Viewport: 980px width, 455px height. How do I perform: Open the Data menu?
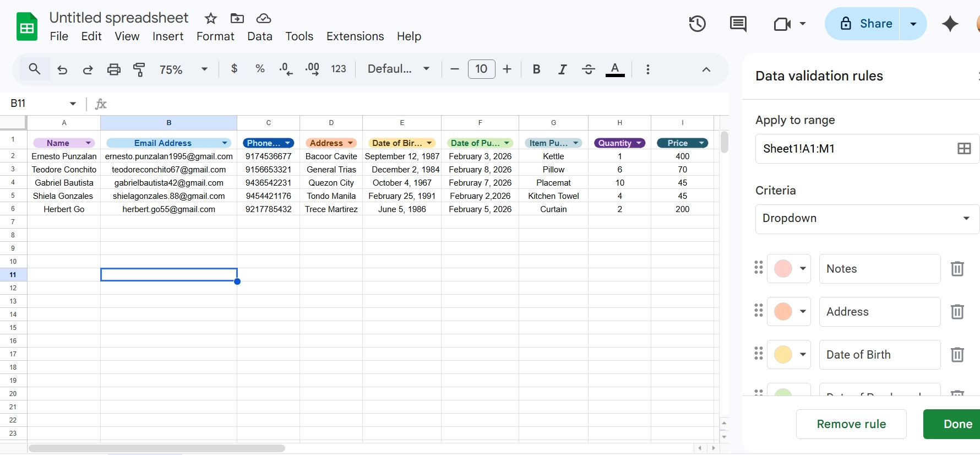click(x=260, y=36)
